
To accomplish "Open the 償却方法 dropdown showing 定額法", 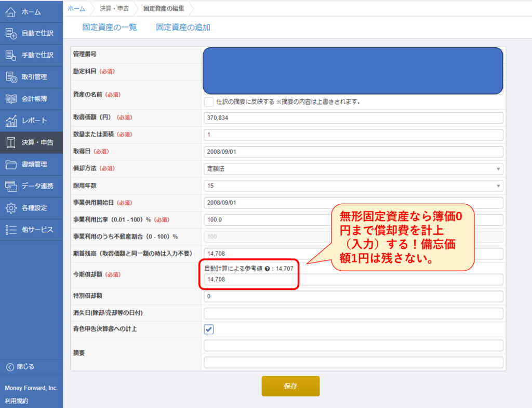I will [353, 168].
